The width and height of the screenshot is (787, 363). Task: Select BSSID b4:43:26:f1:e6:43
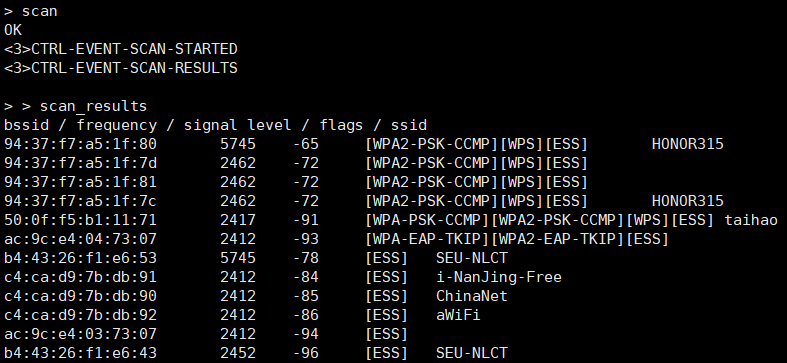coord(80,353)
